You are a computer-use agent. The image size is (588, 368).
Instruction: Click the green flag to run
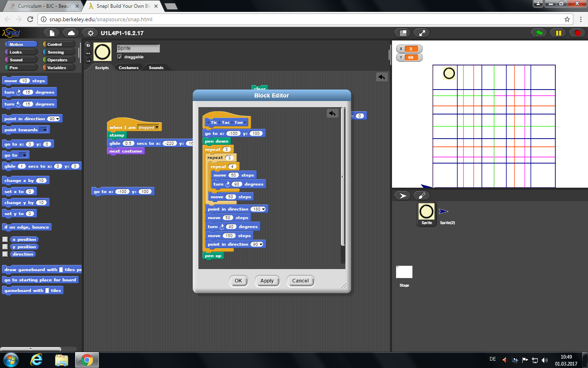(539, 33)
